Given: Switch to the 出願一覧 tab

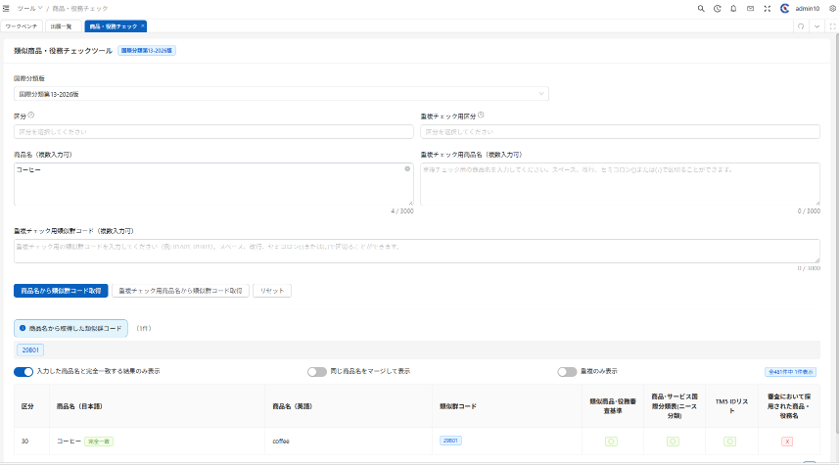Looking at the screenshot, I should pos(62,26).
